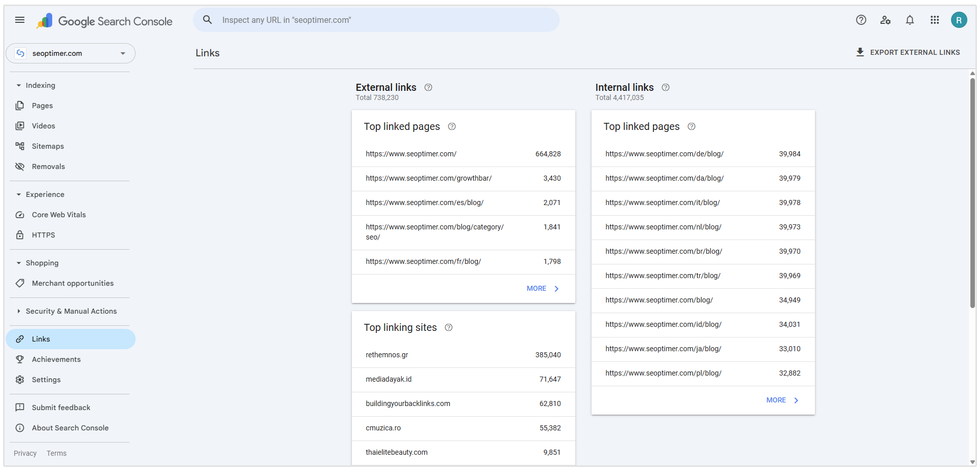Open About Search Console
The width and height of the screenshot is (980, 472).
point(71,428)
